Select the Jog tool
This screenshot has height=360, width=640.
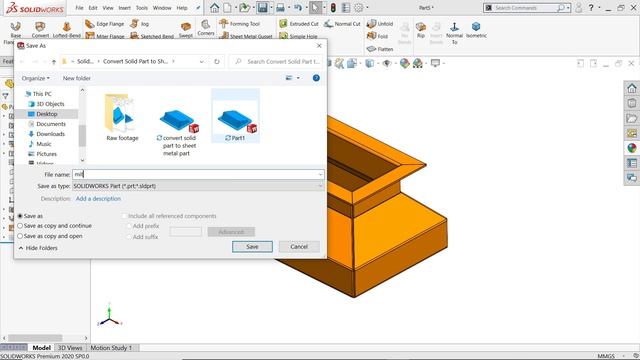[140, 24]
